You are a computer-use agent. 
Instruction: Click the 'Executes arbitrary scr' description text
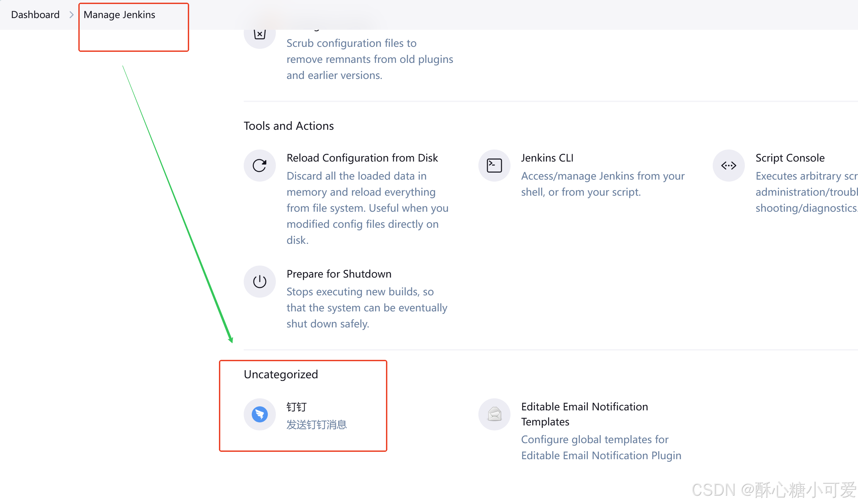click(806, 192)
